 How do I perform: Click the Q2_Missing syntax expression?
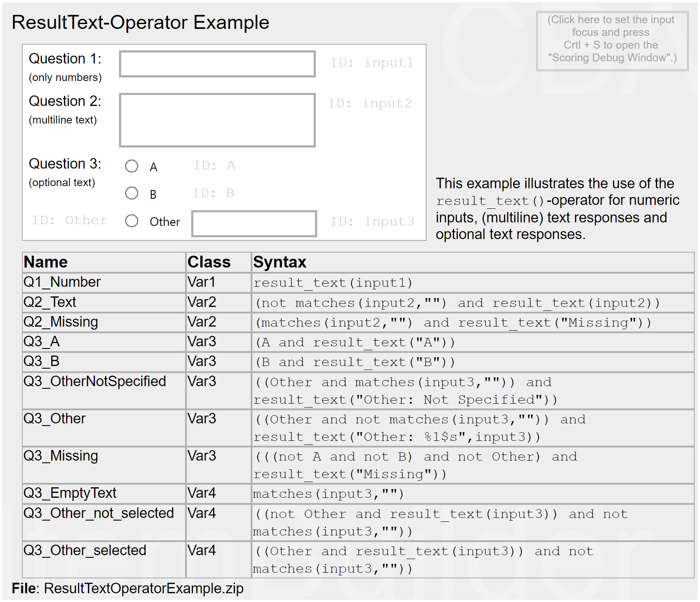click(x=453, y=323)
